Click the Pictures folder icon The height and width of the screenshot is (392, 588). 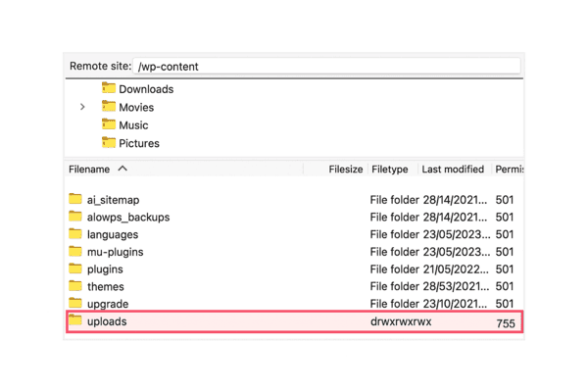point(109,143)
